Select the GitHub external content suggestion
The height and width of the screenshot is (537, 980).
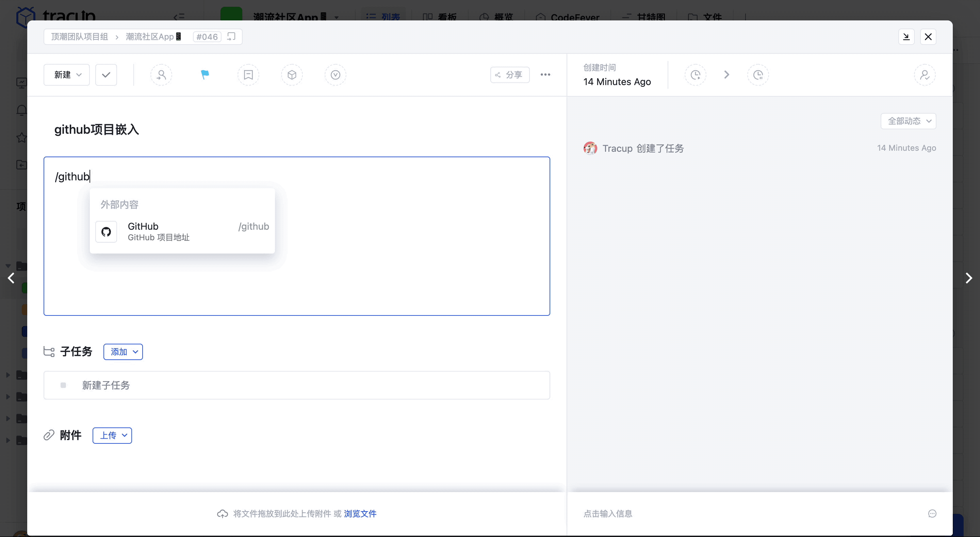(182, 231)
